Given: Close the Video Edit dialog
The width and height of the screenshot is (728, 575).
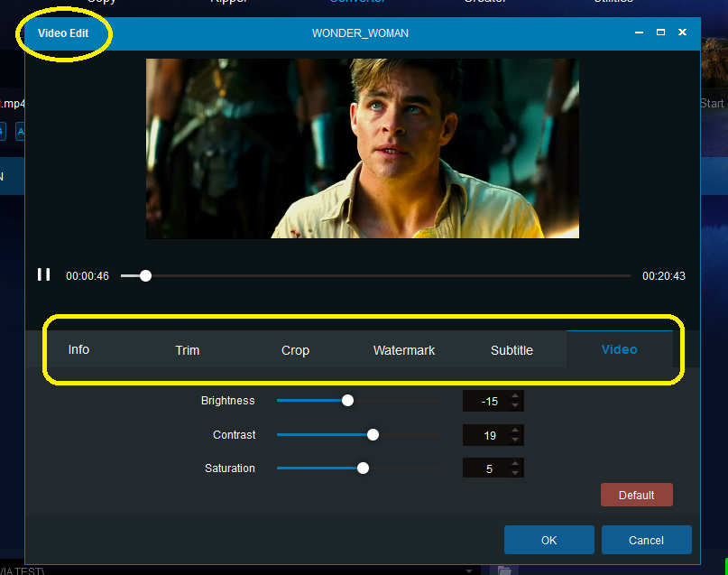Looking at the screenshot, I should click(682, 32).
